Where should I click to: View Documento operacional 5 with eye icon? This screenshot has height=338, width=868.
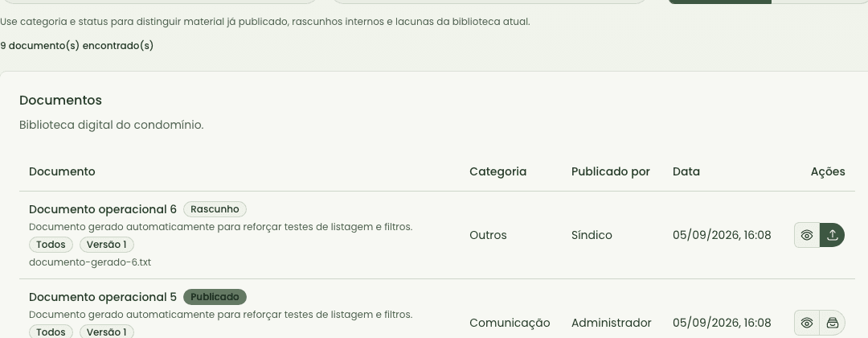click(807, 323)
